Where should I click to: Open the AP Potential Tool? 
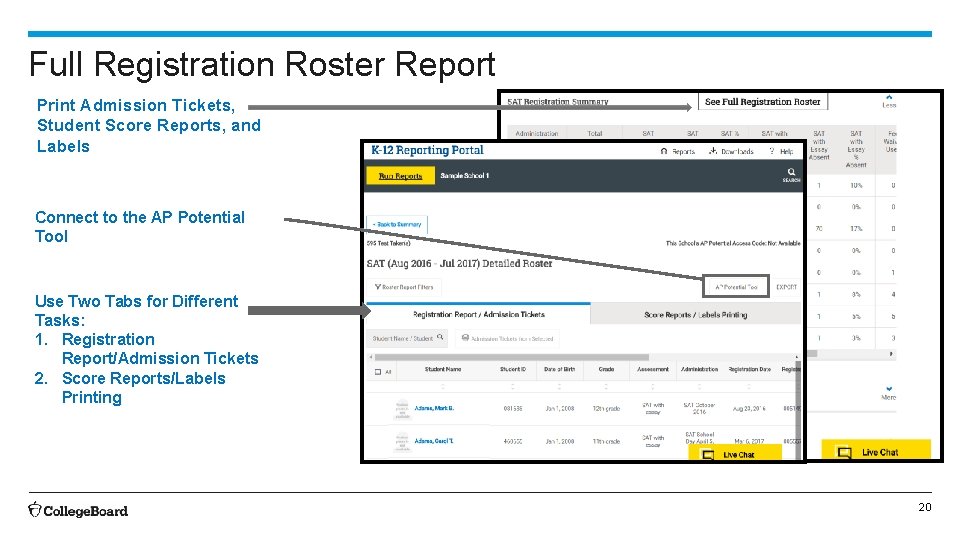(x=736, y=287)
